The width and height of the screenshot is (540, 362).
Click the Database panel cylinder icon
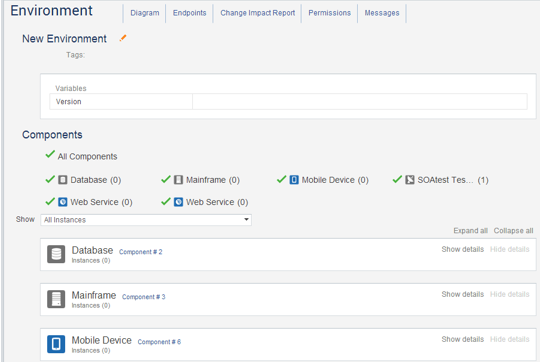click(56, 254)
